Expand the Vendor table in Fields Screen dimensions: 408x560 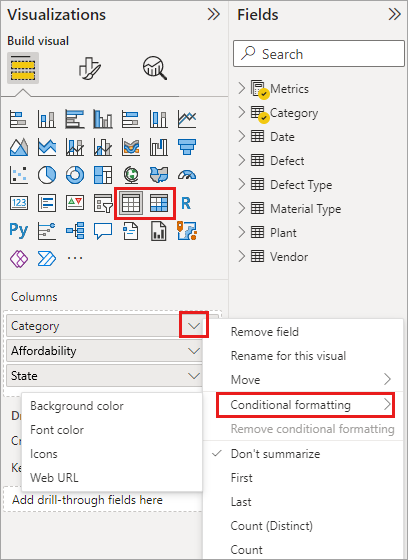(x=242, y=256)
